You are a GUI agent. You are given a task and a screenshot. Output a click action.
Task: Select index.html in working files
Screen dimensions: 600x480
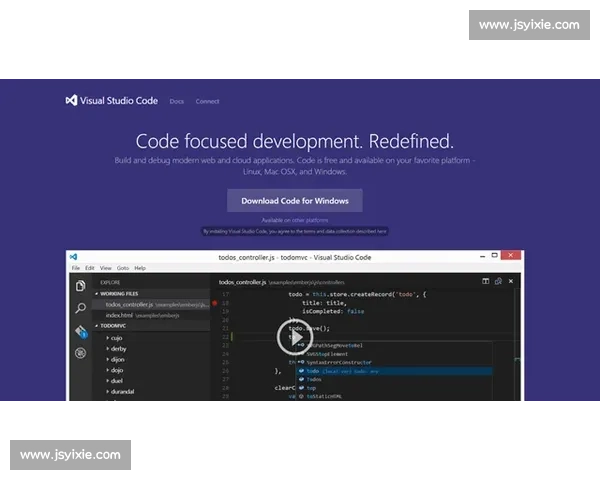click(x=151, y=315)
